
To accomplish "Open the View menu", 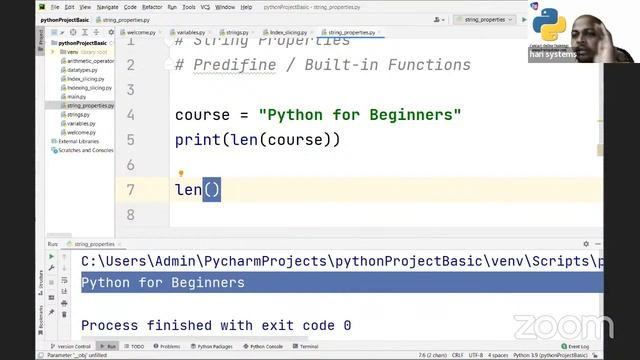I will [x=85, y=7].
